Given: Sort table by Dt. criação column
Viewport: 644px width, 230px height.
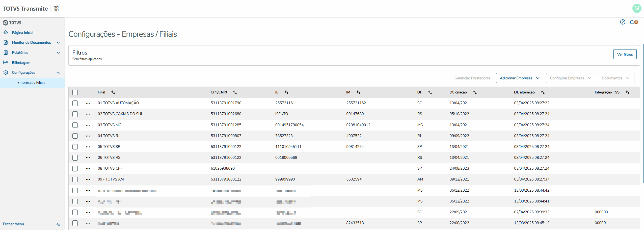Looking at the screenshot, I should [475, 92].
